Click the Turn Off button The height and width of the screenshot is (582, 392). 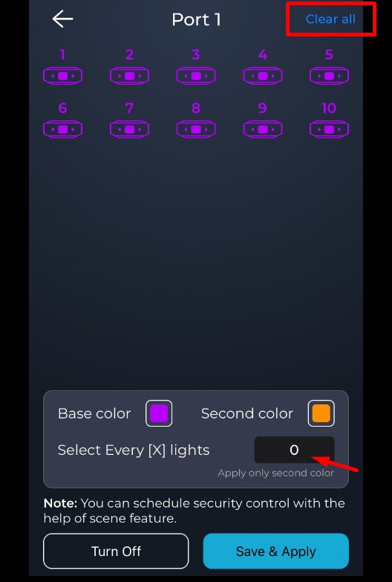pos(116,552)
